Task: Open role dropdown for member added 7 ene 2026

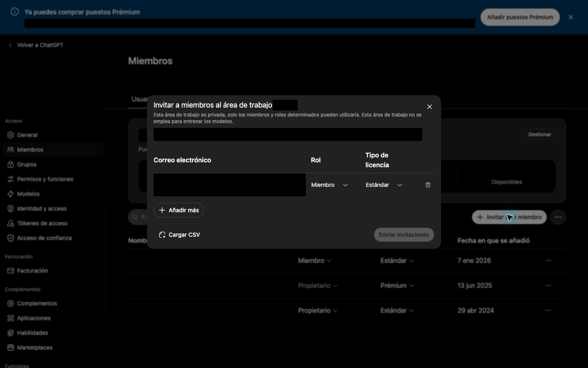Action: 315,261
